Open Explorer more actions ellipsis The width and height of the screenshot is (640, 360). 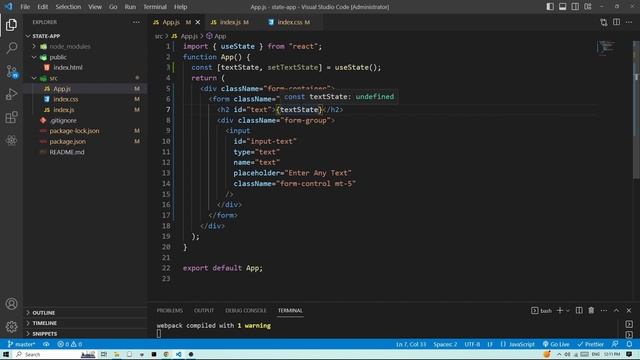click(x=136, y=22)
